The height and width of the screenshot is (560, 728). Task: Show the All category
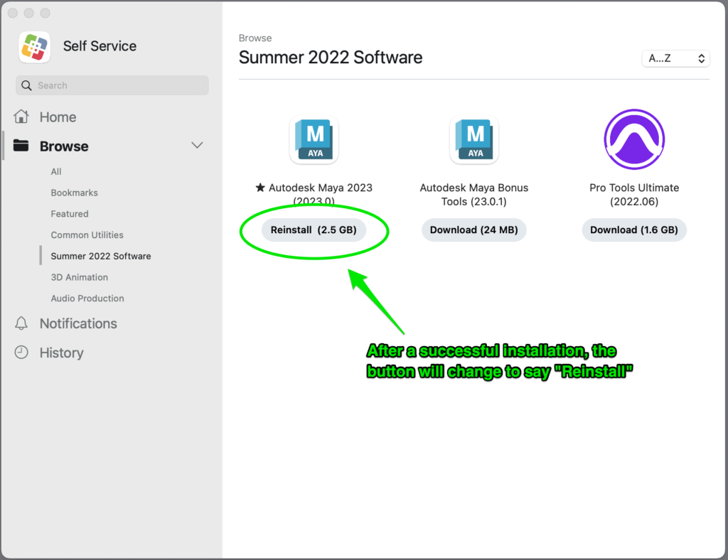[x=56, y=172]
